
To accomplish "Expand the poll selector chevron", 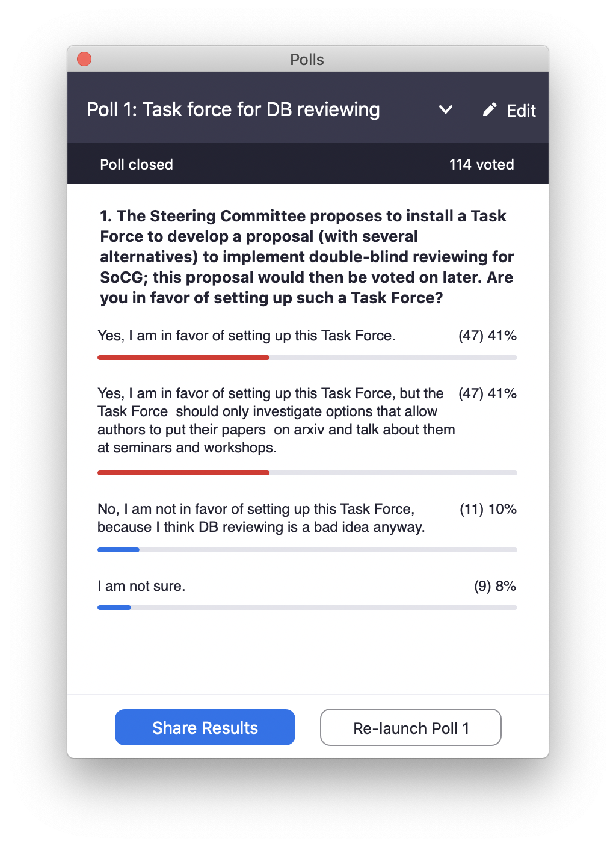I will point(446,109).
